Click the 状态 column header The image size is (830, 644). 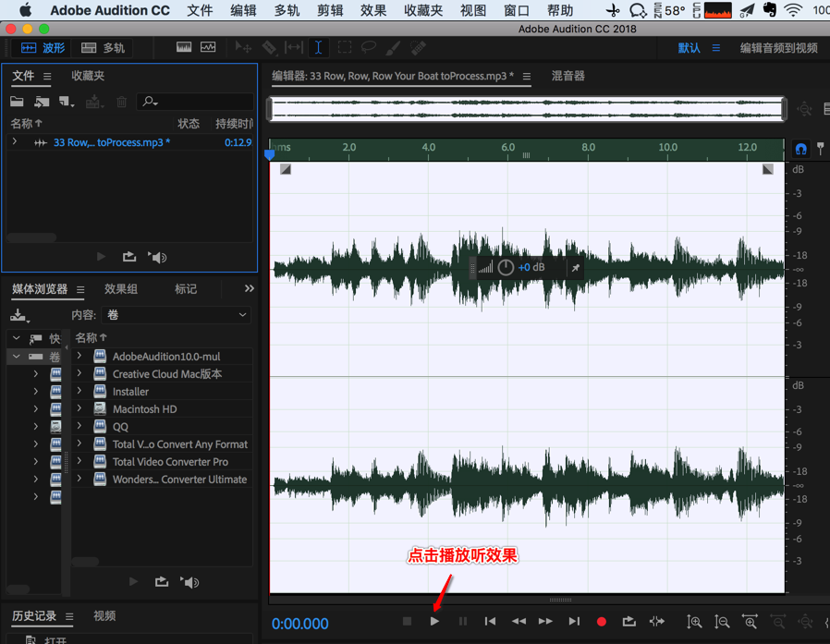[x=189, y=124]
